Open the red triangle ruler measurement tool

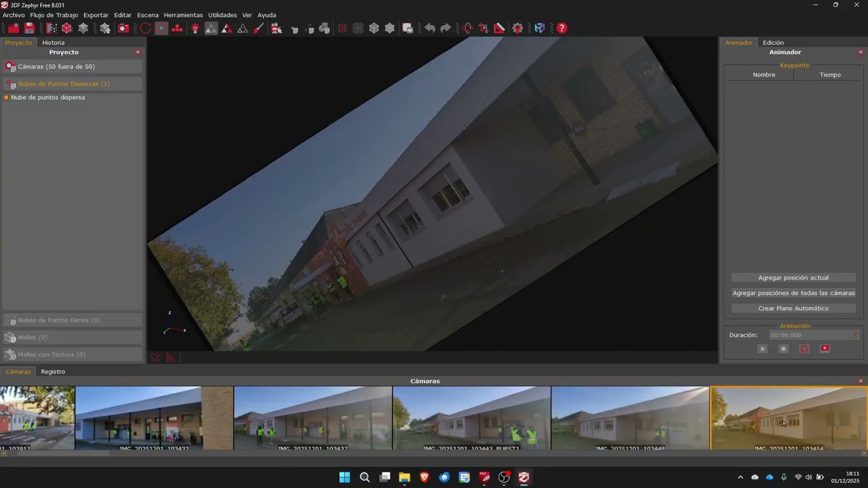tap(500, 28)
